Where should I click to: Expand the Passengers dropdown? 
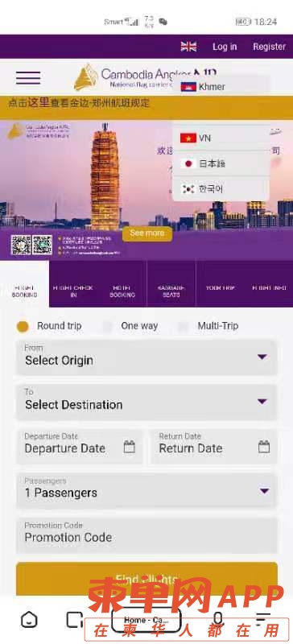click(x=146, y=490)
